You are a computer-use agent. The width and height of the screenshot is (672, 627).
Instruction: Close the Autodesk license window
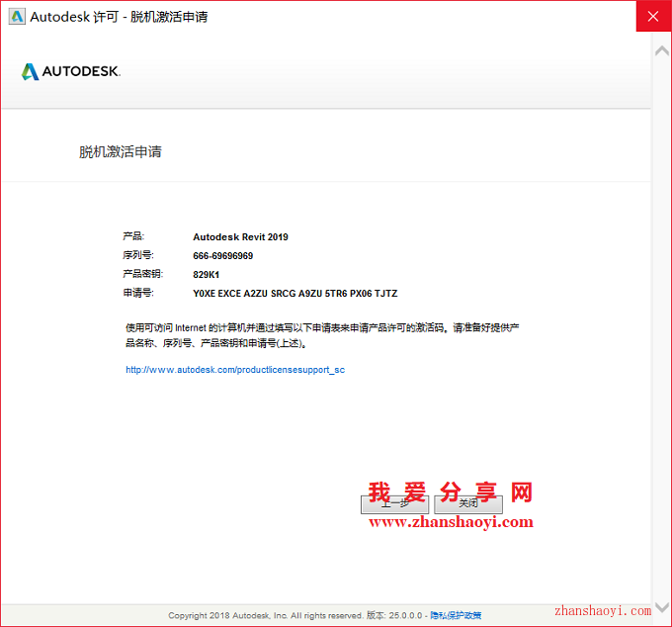pos(653,16)
